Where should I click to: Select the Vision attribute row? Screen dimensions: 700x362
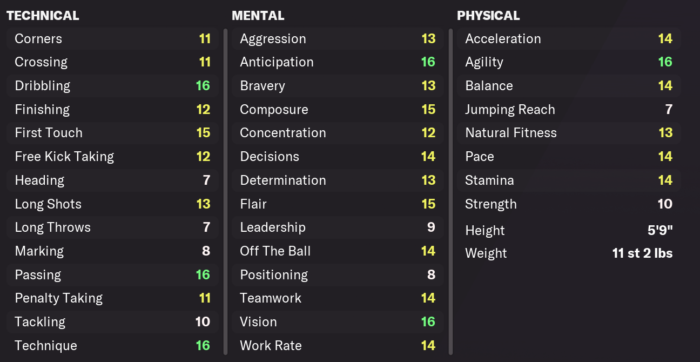coord(338,322)
